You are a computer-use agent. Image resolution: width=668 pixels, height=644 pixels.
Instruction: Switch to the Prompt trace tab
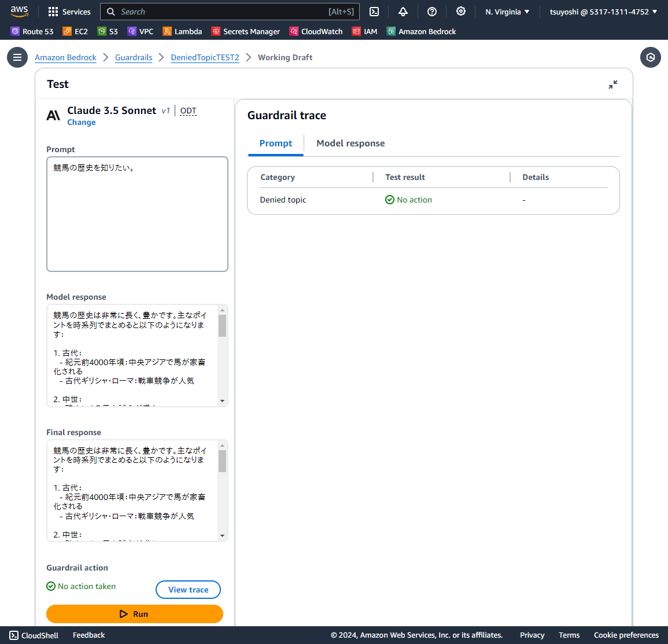[276, 143]
